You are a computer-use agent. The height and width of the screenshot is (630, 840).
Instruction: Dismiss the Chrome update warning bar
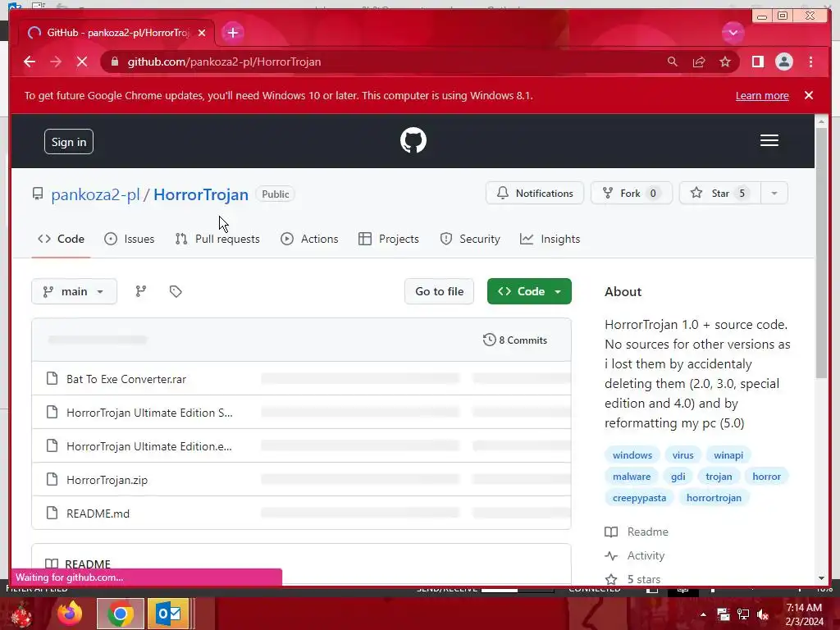[x=809, y=95]
